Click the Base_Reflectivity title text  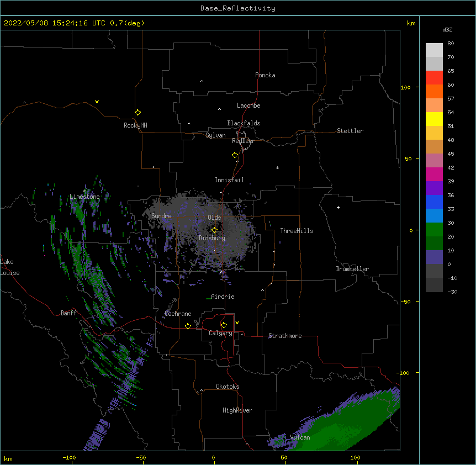[238, 8]
